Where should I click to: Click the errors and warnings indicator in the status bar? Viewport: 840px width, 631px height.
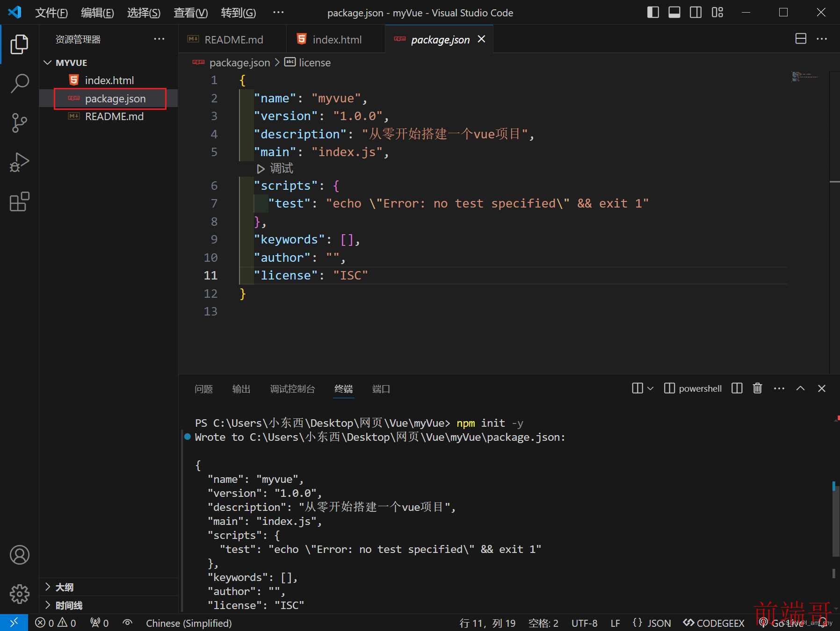pyautogui.click(x=55, y=623)
